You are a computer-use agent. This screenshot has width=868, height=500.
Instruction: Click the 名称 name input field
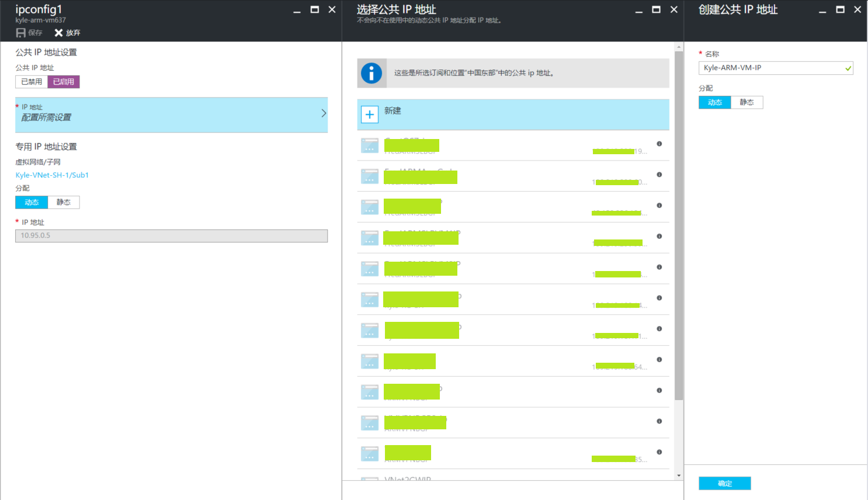point(771,68)
